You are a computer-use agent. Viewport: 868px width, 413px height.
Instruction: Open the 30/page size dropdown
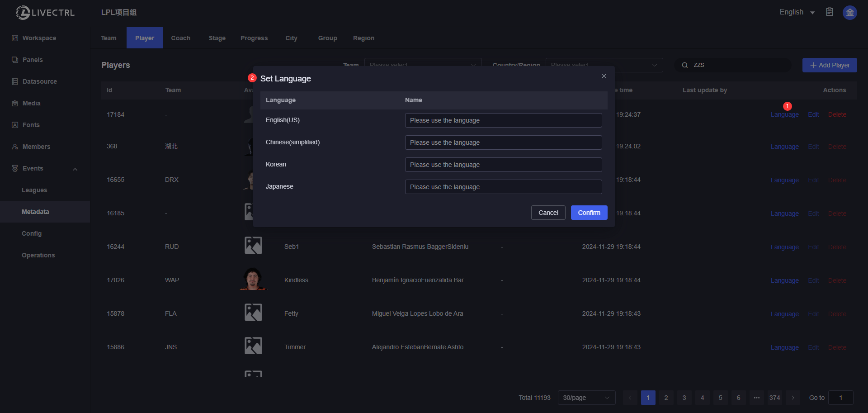coord(586,398)
